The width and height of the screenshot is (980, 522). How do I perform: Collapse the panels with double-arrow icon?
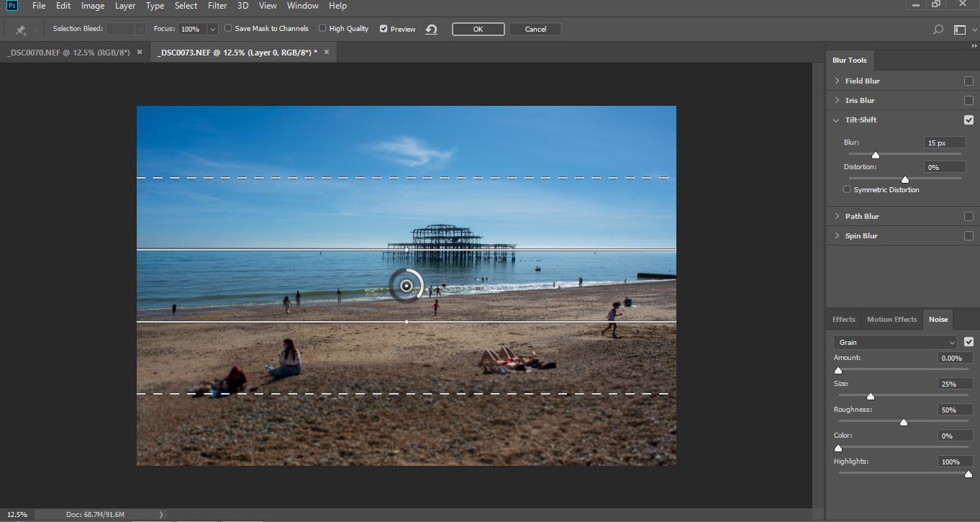pyautogui.click(x=974, y=46)
